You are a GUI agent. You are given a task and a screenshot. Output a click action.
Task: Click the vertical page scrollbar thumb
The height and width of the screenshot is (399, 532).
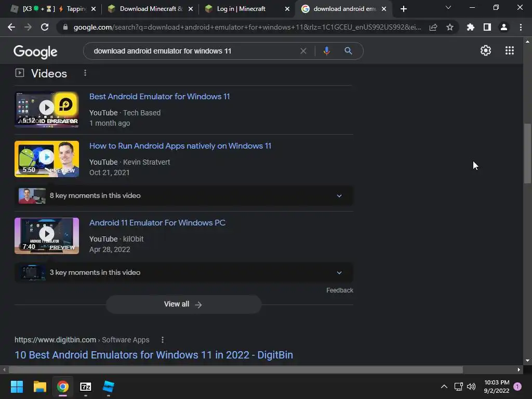click(527, 153)
